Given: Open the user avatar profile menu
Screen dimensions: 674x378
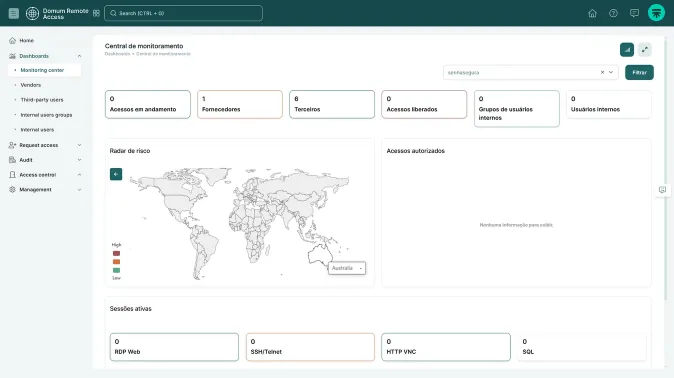Looking at the screenshot, I should tap(656, 13).
